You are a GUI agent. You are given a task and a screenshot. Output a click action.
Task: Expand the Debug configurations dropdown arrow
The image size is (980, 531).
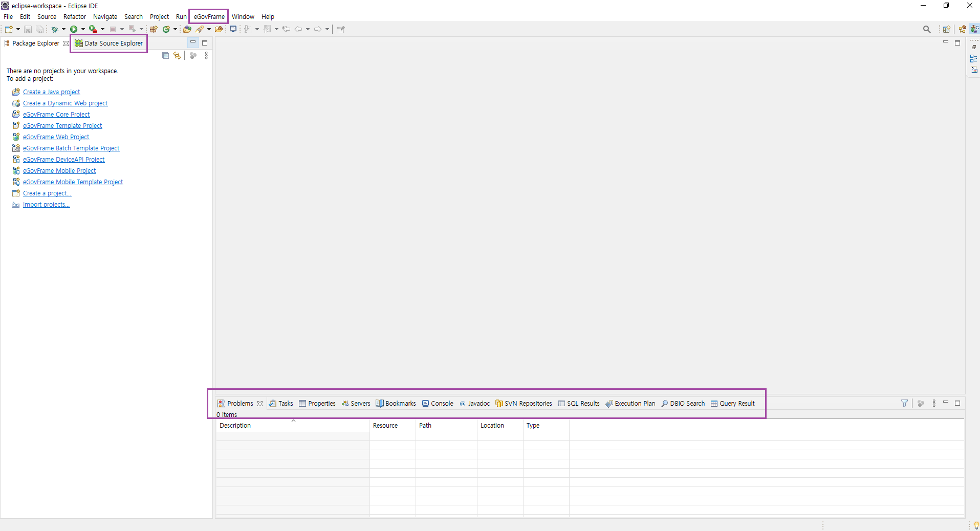[x=63, y=29]
